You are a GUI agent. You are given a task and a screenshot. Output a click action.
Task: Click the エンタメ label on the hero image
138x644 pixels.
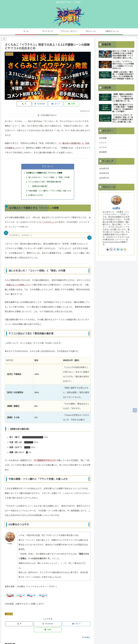pyautogui.click(x=9, y=54)
